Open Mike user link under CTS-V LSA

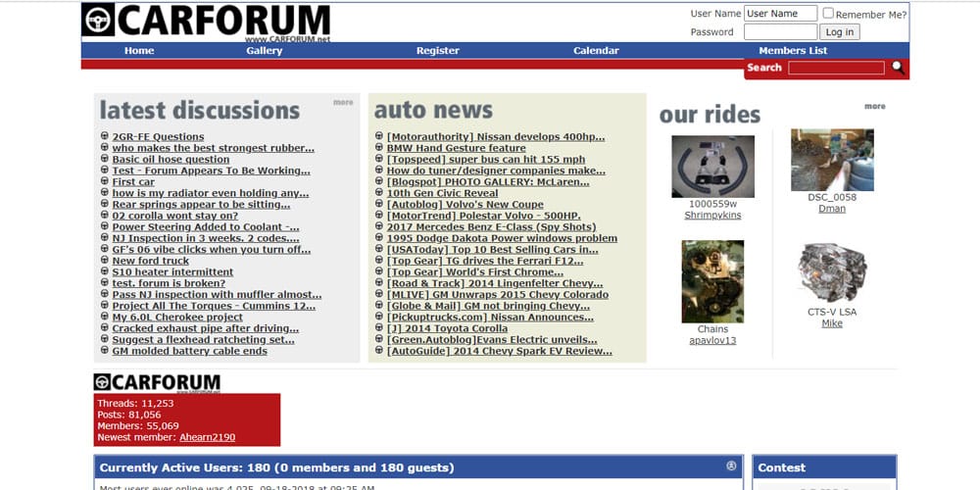point(832,323)
